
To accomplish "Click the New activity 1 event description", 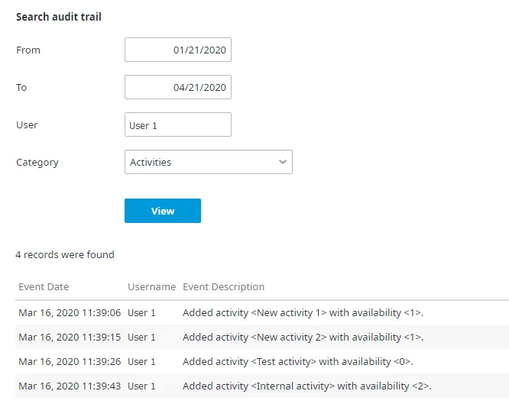I will point(303,312).
